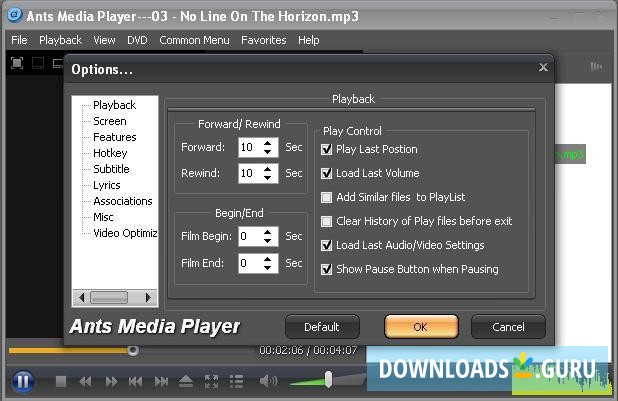
Task: Click the equalizer icon at top right
Action: pos(596,67)
